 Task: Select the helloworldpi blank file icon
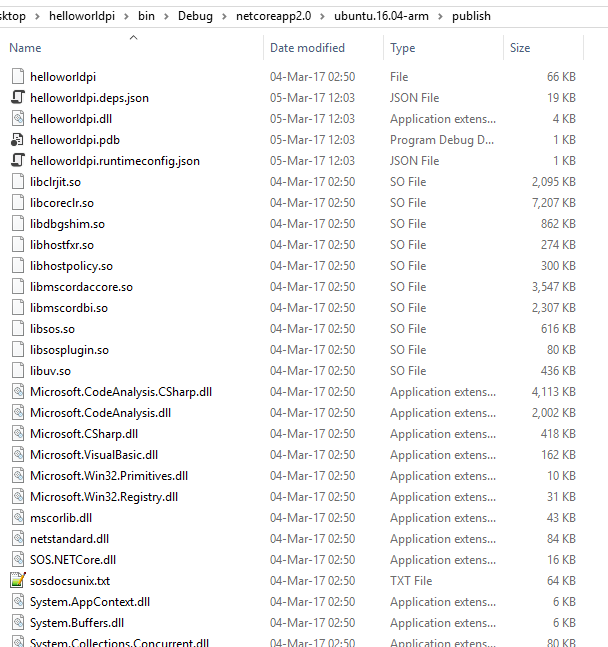tap(18, 77)
